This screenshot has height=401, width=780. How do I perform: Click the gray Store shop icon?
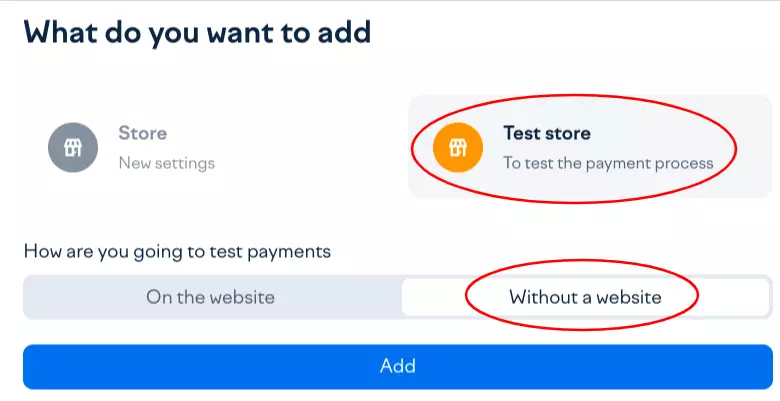(x=73, y=147)
